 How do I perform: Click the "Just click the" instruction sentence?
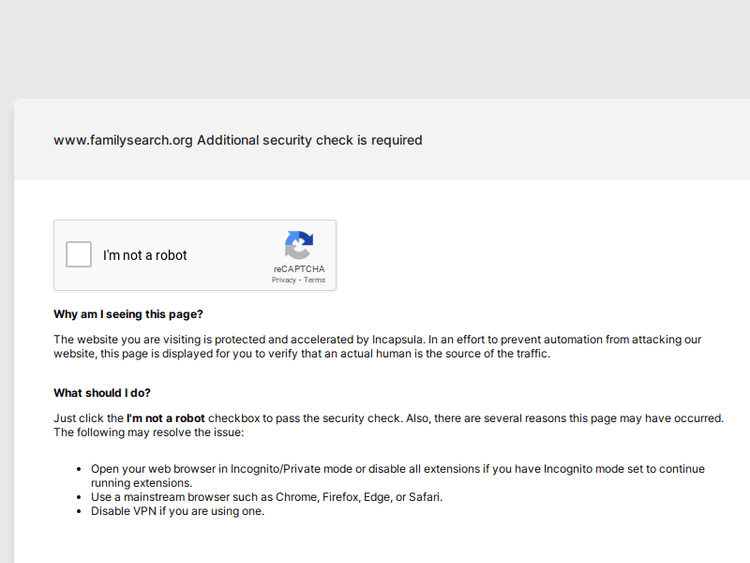(89, 418)
